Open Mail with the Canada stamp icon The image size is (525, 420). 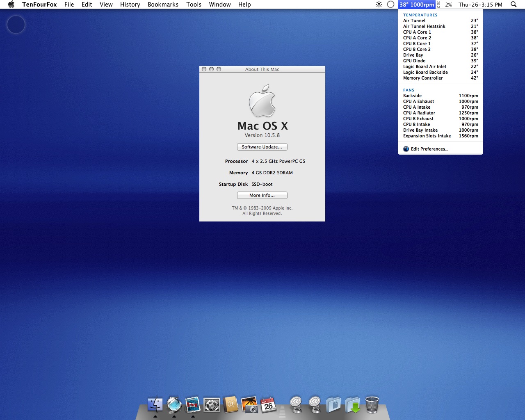[193, 405]
